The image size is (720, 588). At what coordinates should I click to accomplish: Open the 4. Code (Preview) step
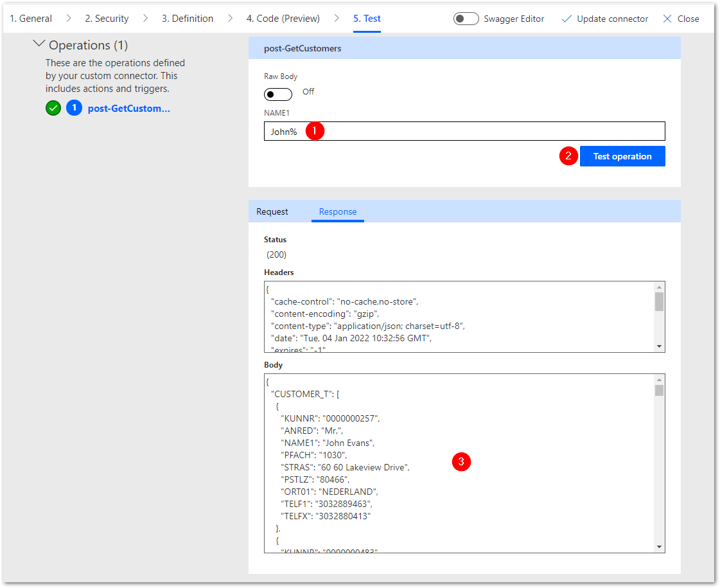pos(283,19)
